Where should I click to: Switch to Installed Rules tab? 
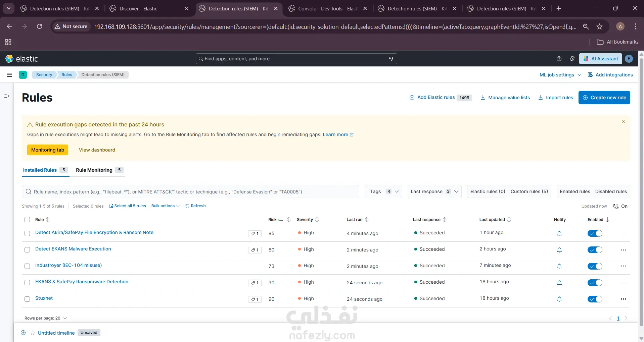tap(45, 170)
